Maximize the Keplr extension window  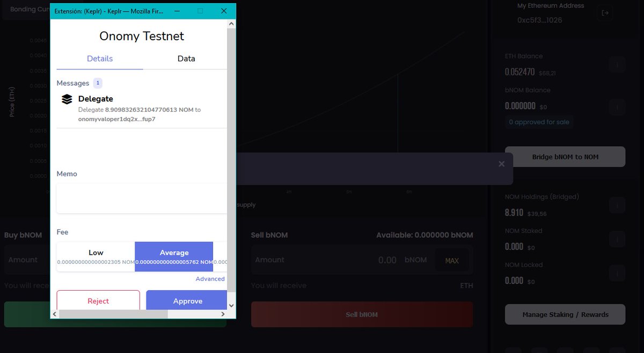point(200,11)
